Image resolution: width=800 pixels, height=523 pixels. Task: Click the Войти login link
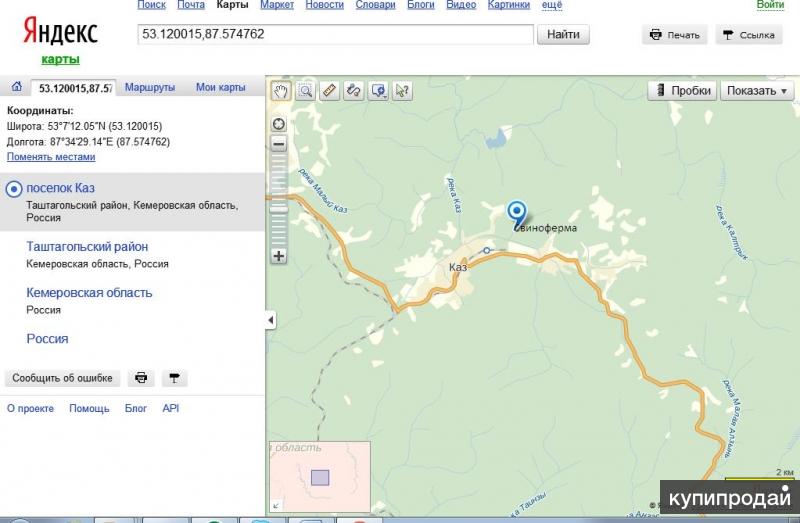[770, 5]
